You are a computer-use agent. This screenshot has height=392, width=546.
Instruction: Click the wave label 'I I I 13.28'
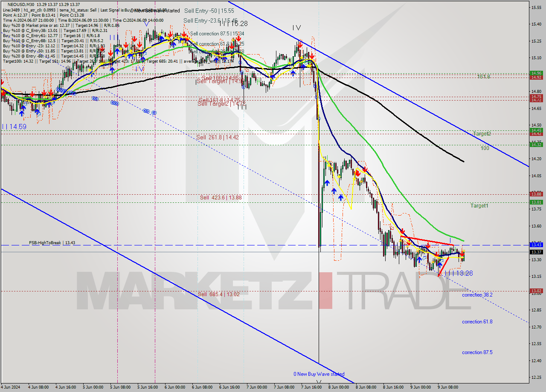coord(458,273)
